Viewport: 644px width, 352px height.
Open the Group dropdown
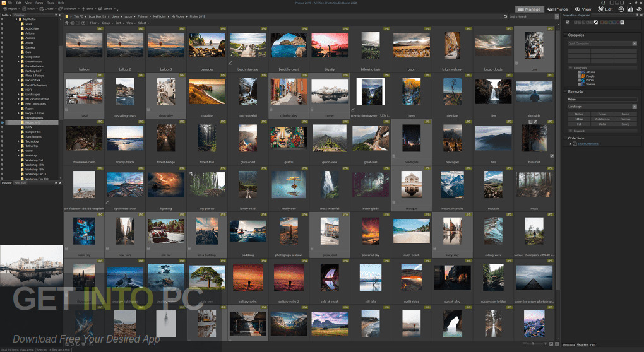tap(107, 23)
